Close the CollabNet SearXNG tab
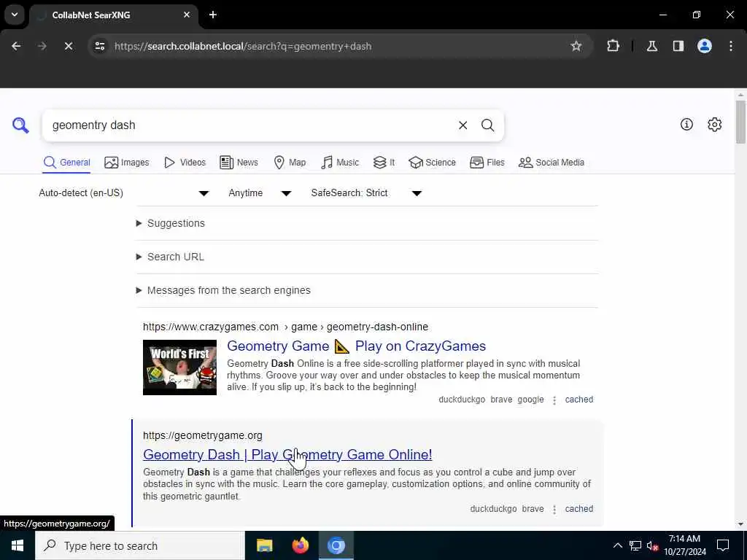The width and height of the screenshot is (747, 560). click(x=187, y=15)
